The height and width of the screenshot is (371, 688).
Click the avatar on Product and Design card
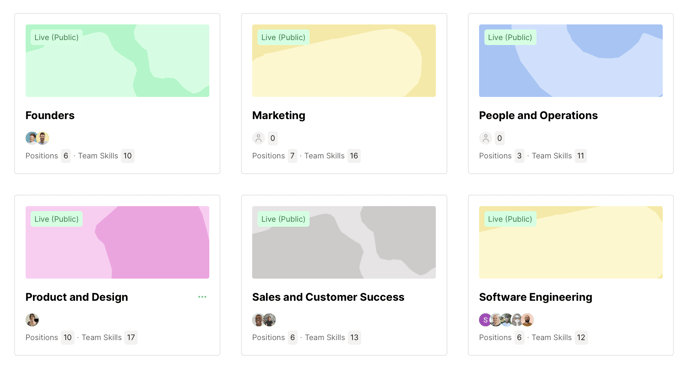coord(32,320)
